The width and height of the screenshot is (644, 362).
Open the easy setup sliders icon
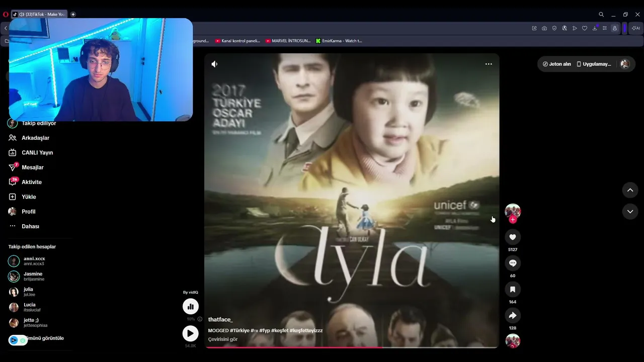pos(605,28)
